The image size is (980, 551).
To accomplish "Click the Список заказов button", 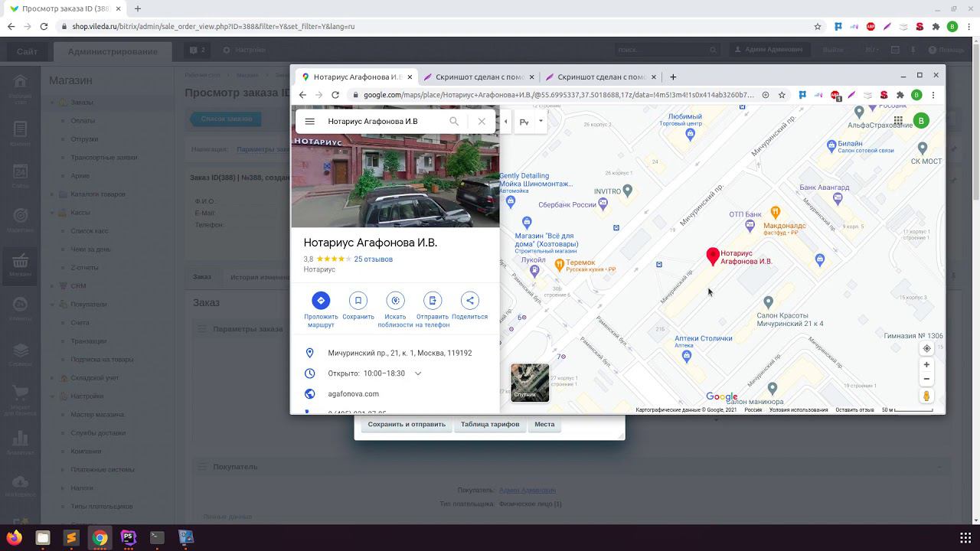I will click(x=227, y=119).
